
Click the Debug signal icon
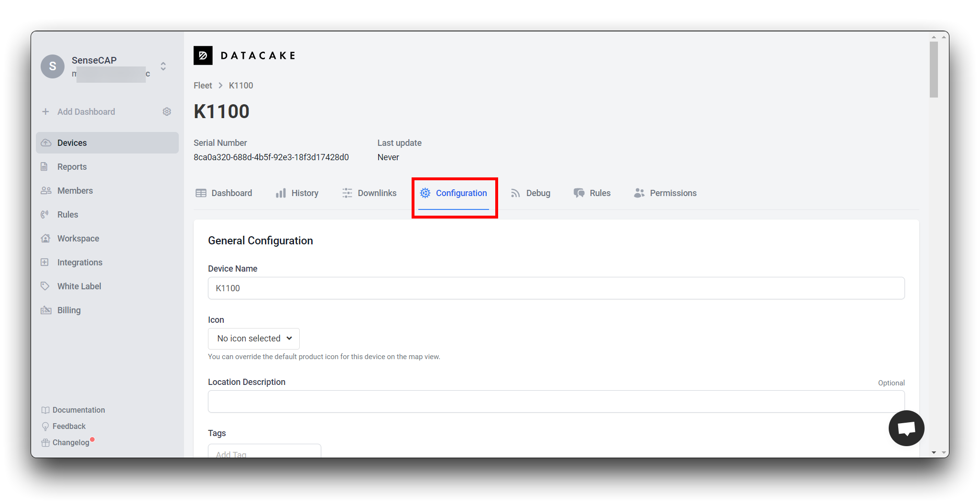tap(515, 193)
